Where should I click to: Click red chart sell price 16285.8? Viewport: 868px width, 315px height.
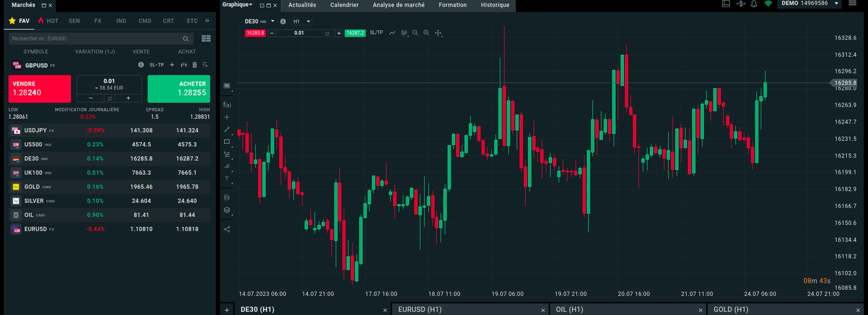pyautogui.click(x=256, y=33)
